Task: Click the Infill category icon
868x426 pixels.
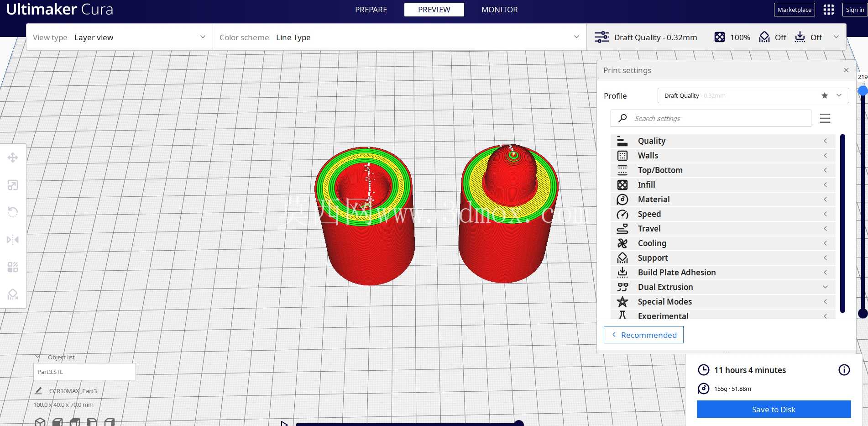Action: pos(622,185)
